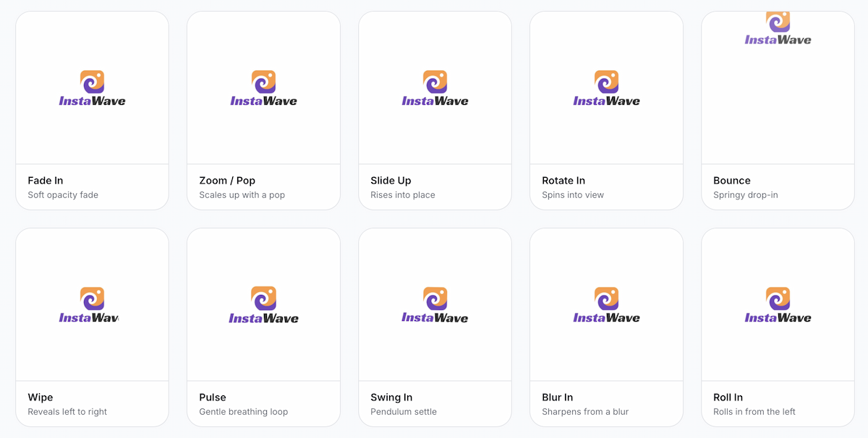Click the 'Springy drop-in' description
Screen dimensions: 868x438
(746, 195)
